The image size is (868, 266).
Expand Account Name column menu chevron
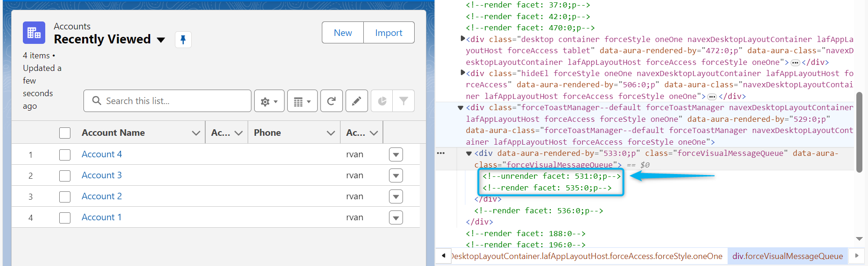tap(196, 133)
